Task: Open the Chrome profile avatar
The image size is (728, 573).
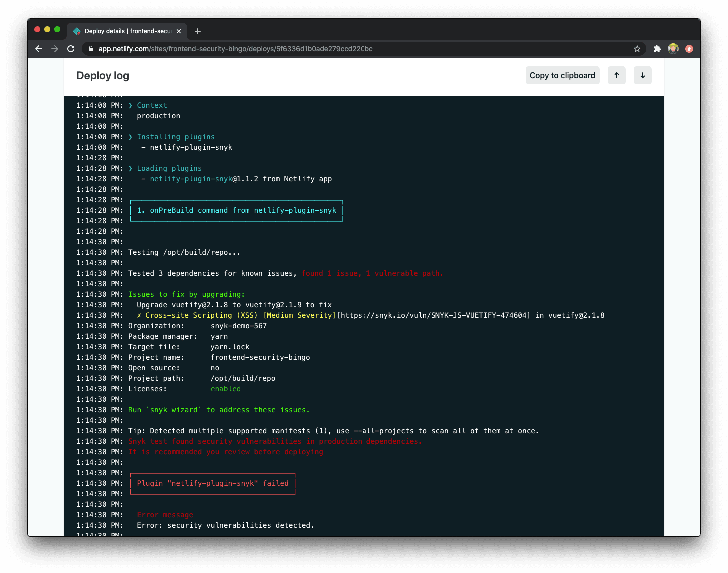Action: pos(673,49)
